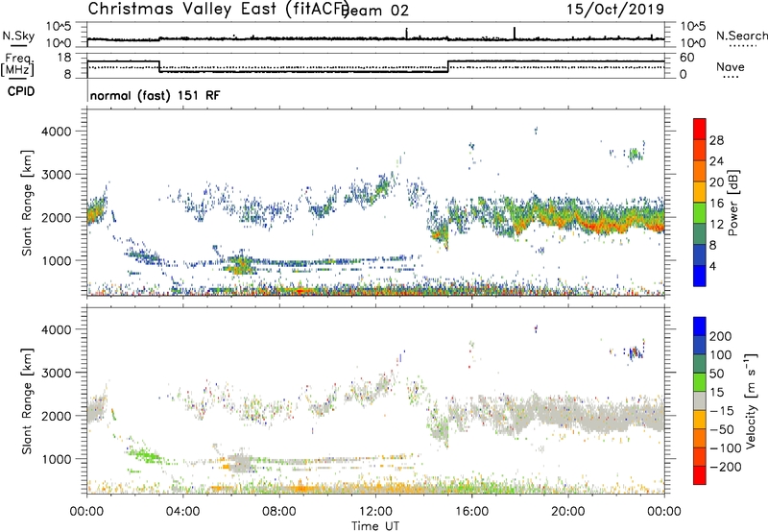
Task: Click the "4" value on Power color bar
Action: click(x=713, y=267)
